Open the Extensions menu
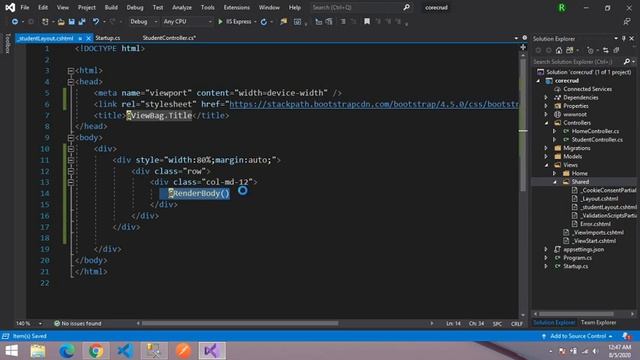640x360 pixels. pos(236,7)
